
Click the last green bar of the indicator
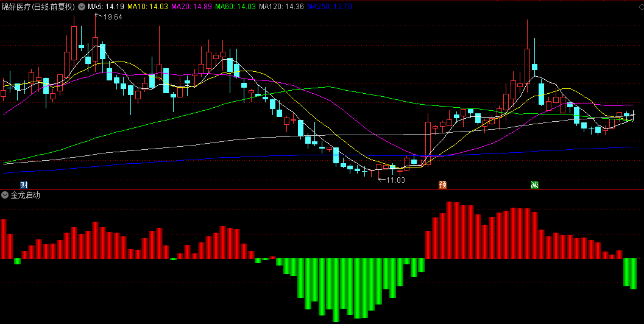tap(633, 273)
